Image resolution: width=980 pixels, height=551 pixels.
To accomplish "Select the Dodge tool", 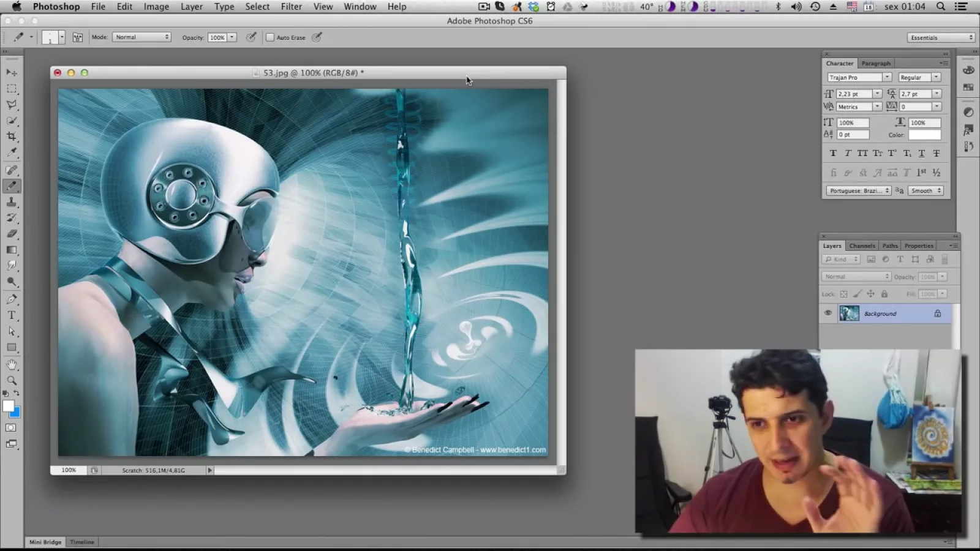I will coord(12,282).
